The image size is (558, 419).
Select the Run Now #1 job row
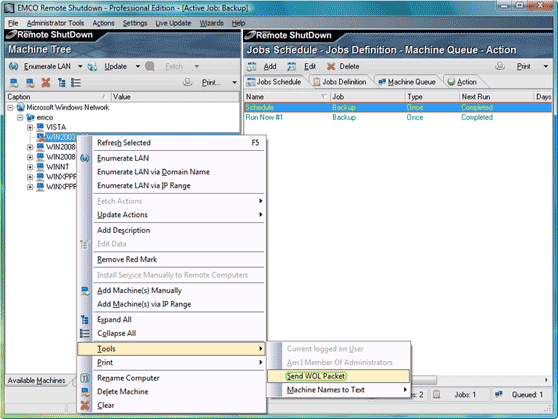398,117
